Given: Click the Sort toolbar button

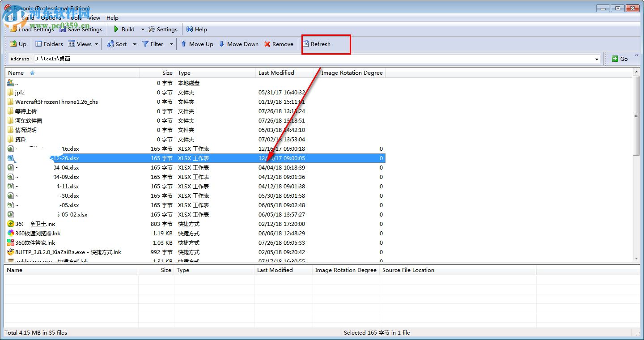Looking at the screenshot, I should [117, 44].
